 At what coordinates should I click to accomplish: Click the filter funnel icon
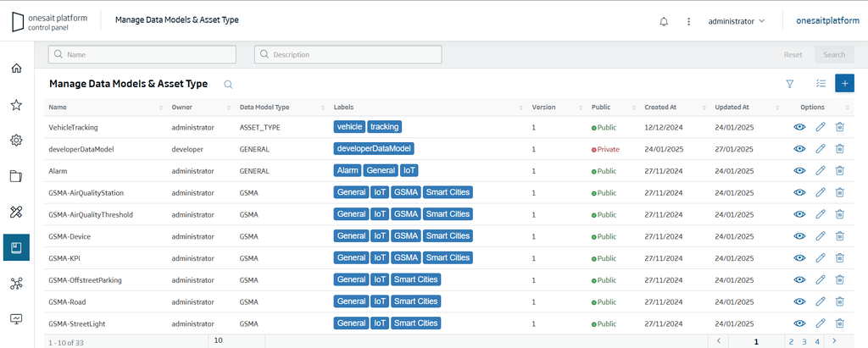pyautogui.click(x=789, y=84)
